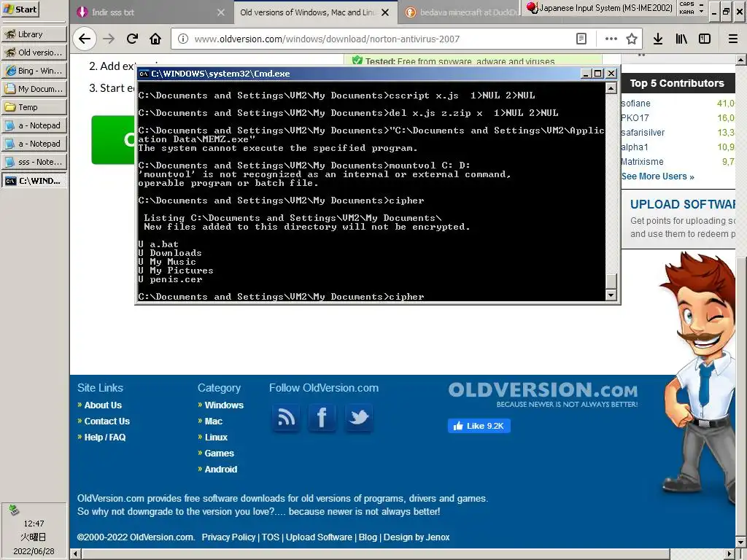
Task: Open Linux category footer link
Action: coord(216,437)
